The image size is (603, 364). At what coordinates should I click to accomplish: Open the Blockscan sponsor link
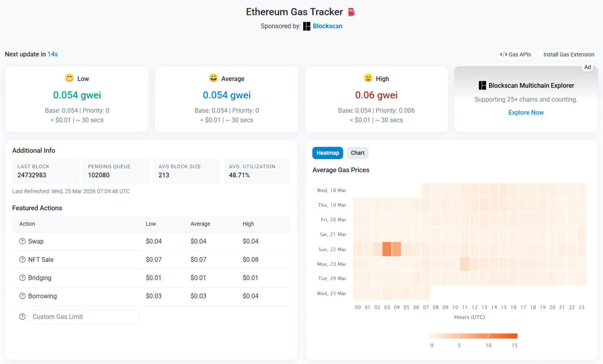click(327, 26)
